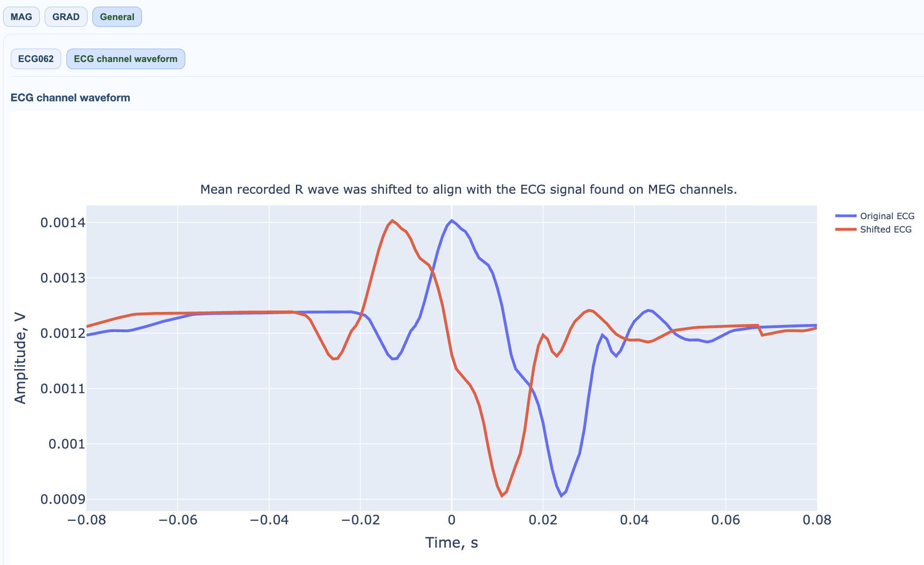The height and width of the screenshot is (565, 924).
Task: Click blue line swatch in legend
Action: 846,216
